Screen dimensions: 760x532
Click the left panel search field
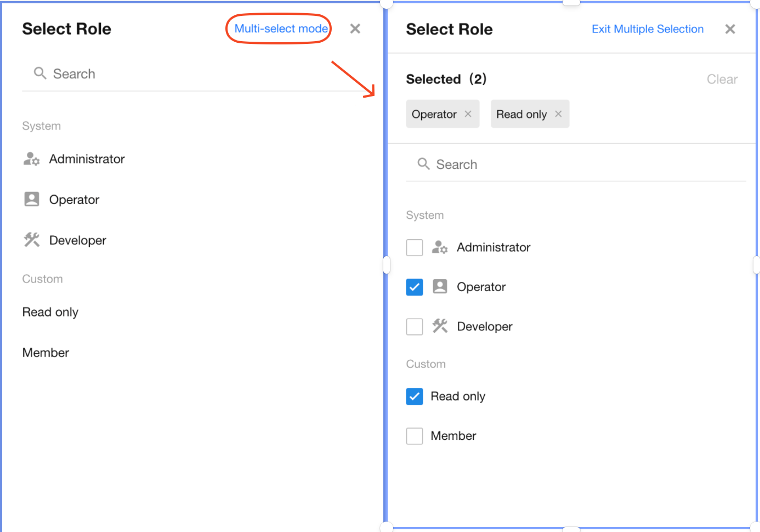click(x=197, y=74)
